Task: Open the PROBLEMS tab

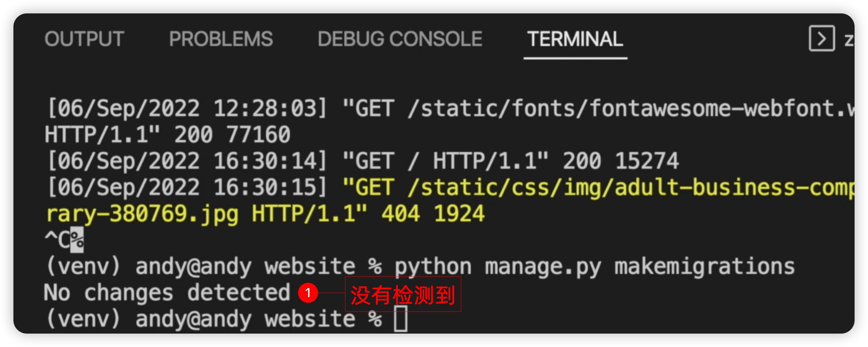Action: 221,39
